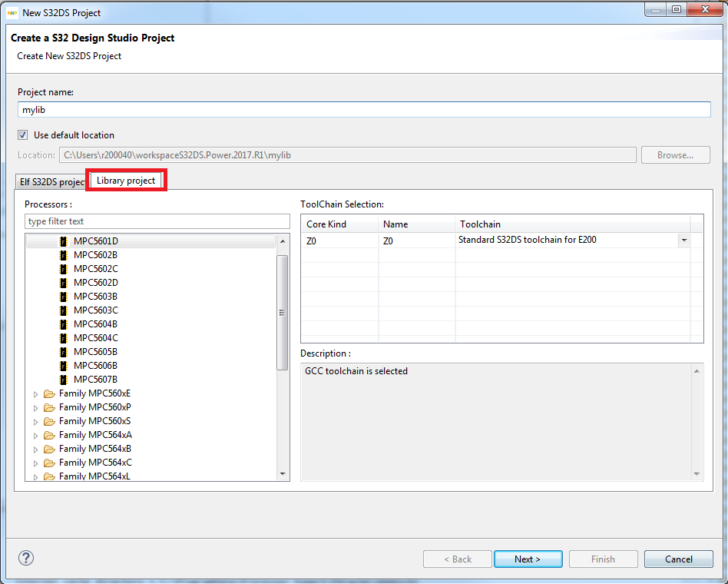Image resolution: width=728 pixels, height=584 pixels.
Task: Expand the Family MPC560xS tree node
Action: coord(36,422)
